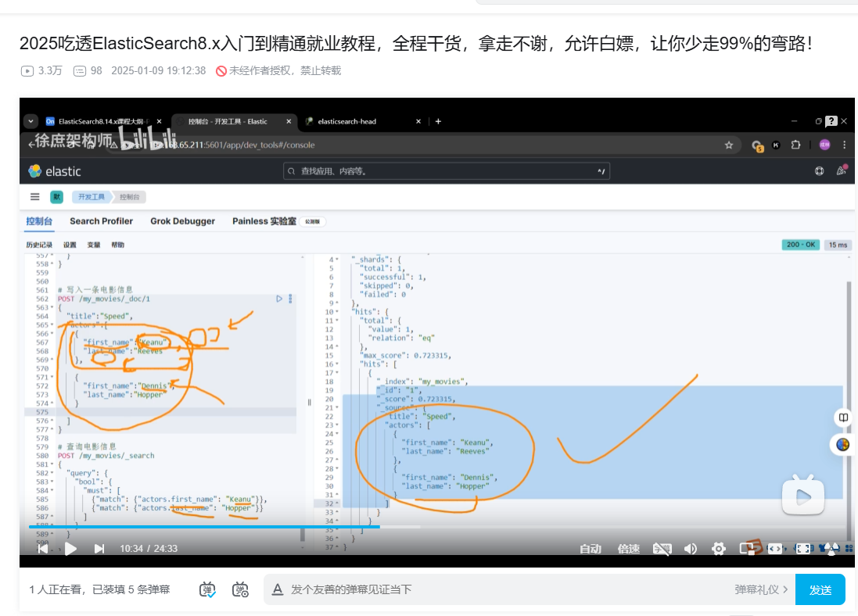This screenshot has width=858, height=616.
Task: Enter web fullscreen mode
Action: (802, 549)
